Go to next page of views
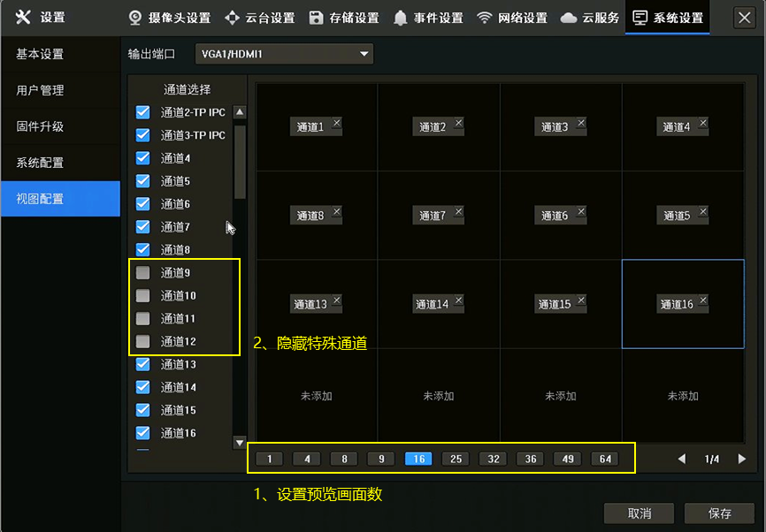766x532 pixels. [x=742, y=459]
